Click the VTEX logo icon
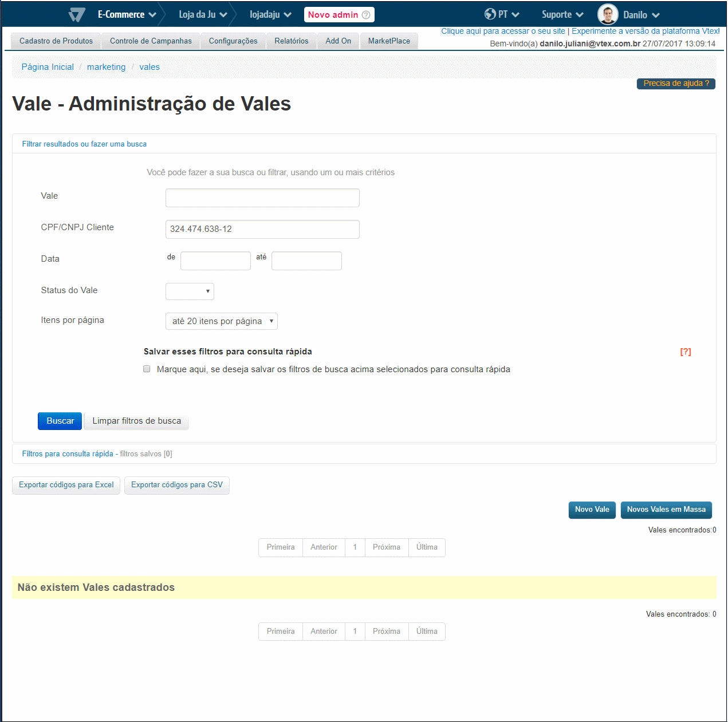The image size is (728, 722). (x=77, y=15)
